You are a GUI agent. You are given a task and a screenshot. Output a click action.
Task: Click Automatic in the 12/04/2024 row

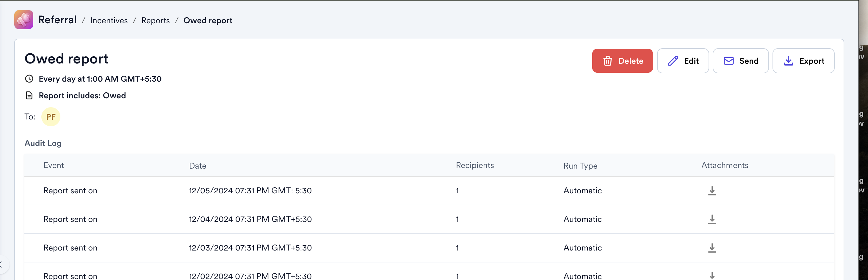[x=582, y=219]
